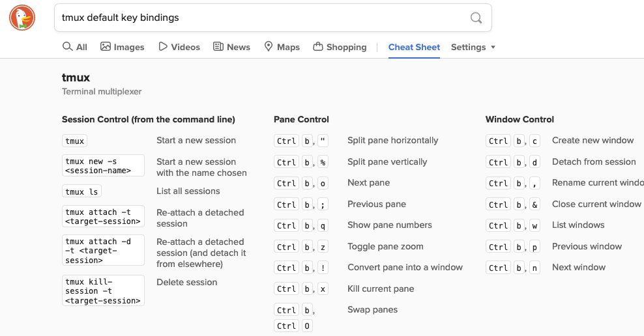This screenshot has width=644, height=336.
Task: Click the News newspaper icon
Action: coord(218,46)
